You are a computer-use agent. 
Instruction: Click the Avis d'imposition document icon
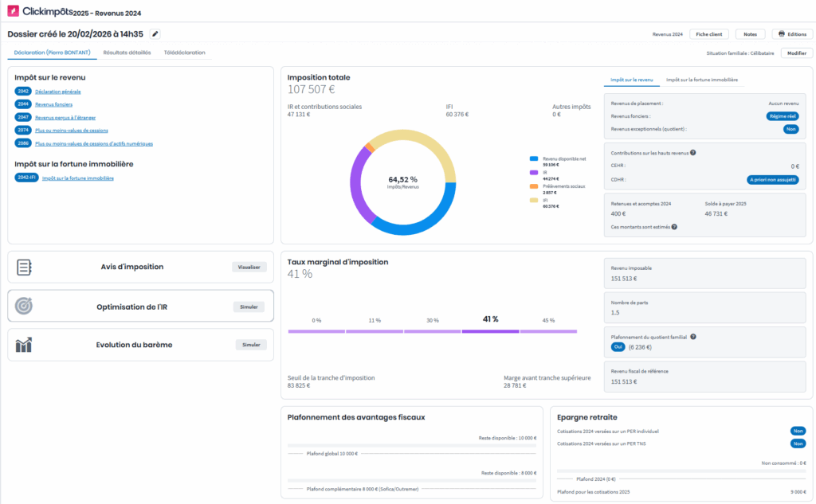click(24, 268)
